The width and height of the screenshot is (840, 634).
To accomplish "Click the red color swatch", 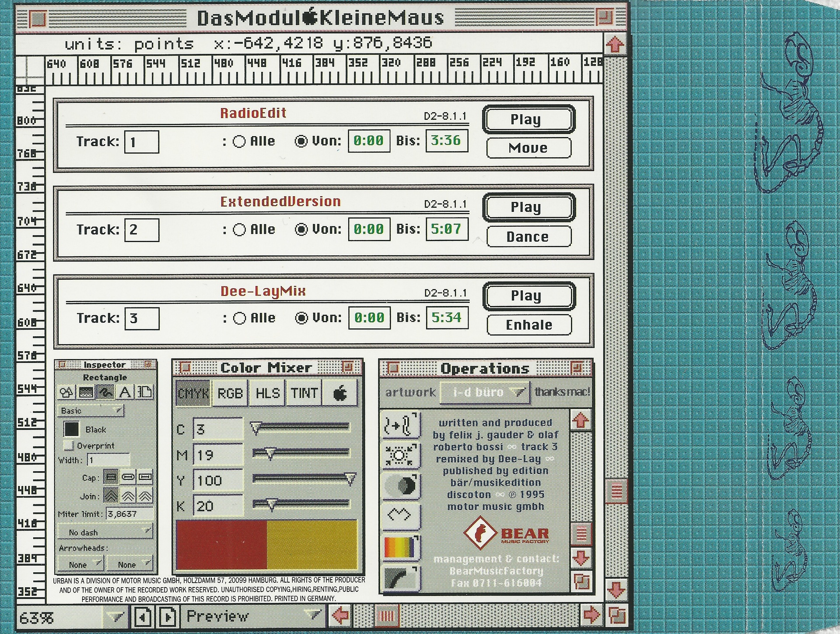I will [221, 544].
